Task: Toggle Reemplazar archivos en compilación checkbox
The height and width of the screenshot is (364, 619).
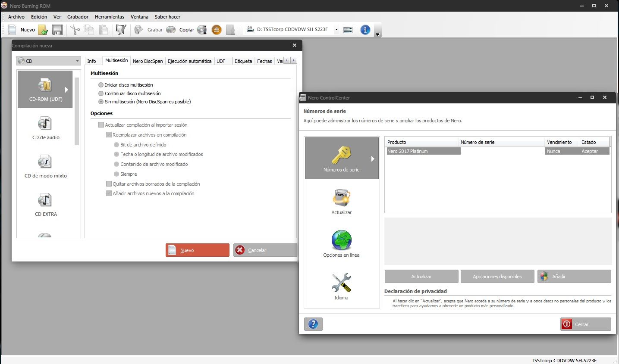Action: [x=109, y=135]
